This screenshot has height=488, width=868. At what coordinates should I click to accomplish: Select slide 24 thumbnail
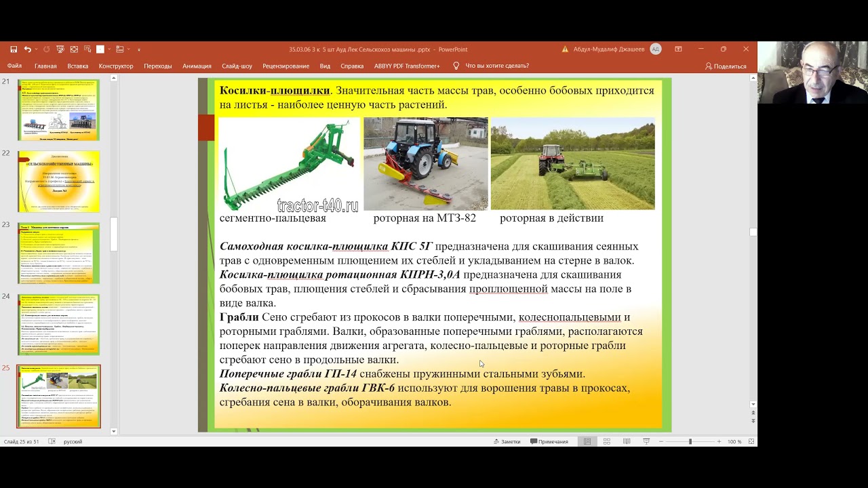[59, 325]
